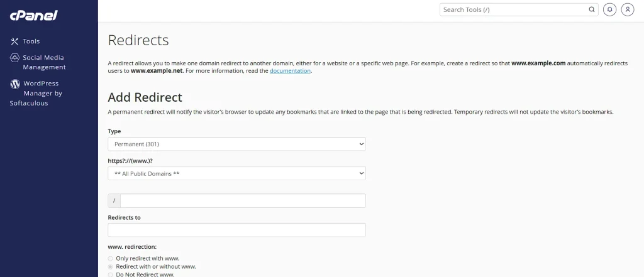Click the redirect path input field
The height and width of the screenshot is (277, 644).
coord(243,200)
